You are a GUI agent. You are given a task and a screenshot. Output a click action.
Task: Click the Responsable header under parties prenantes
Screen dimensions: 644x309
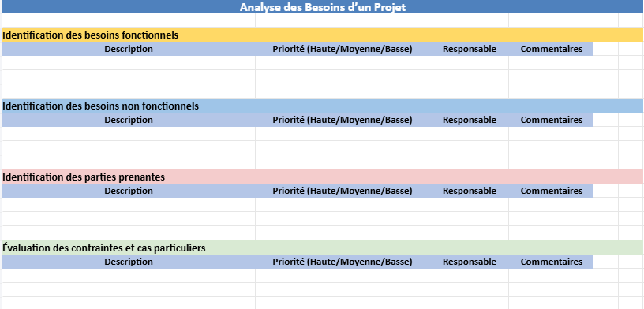[x=469, y=191]
